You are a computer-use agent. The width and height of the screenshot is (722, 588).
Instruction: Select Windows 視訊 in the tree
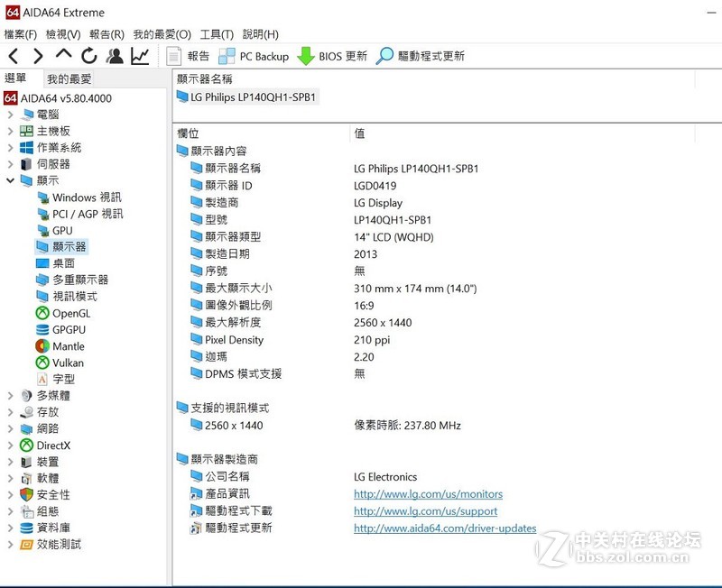coord(87,198)
